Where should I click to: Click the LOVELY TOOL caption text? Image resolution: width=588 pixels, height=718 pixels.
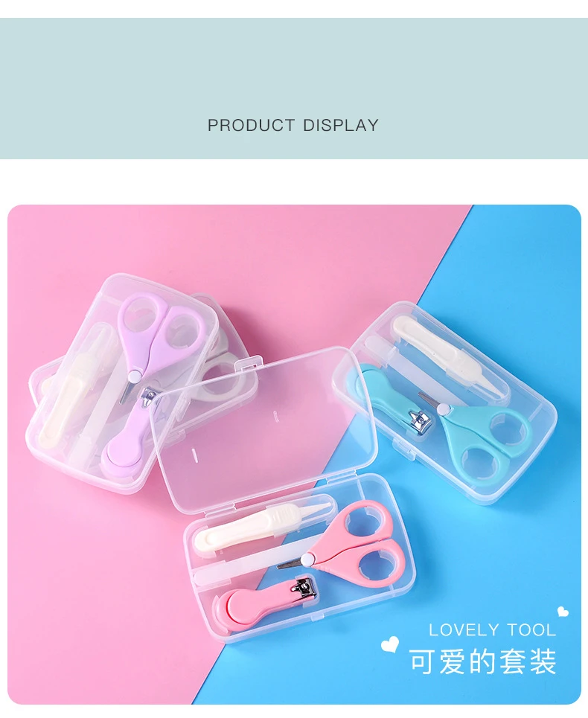coord(492,630)
